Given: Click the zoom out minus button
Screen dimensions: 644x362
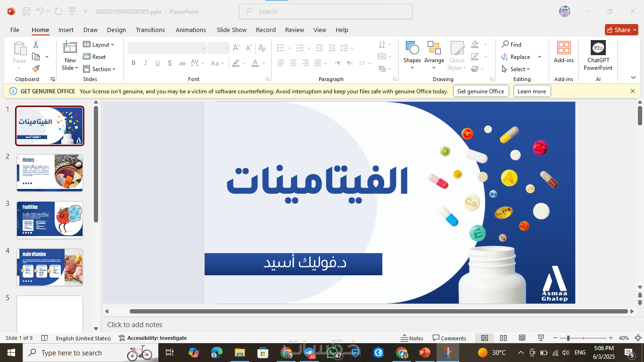Looking at the screenshot, I should (555, 338).
